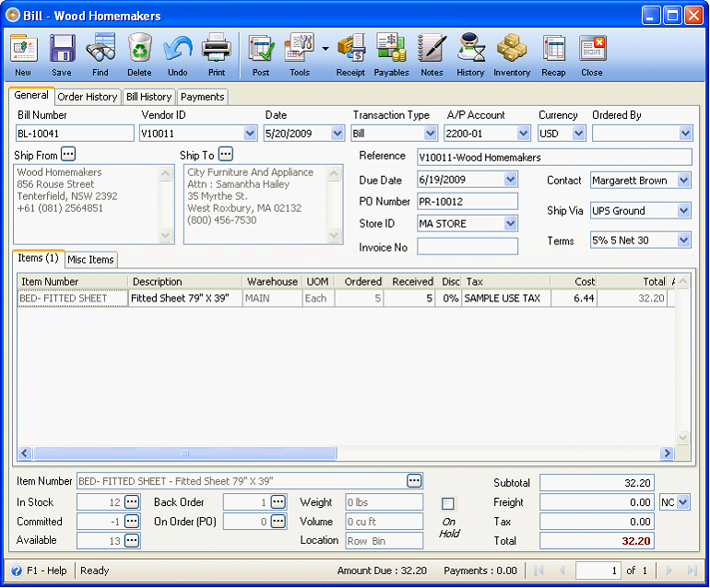This screenshot has width=710, height=588.
Task: Expand the Vendor ID dropdown
Action: 250,134
